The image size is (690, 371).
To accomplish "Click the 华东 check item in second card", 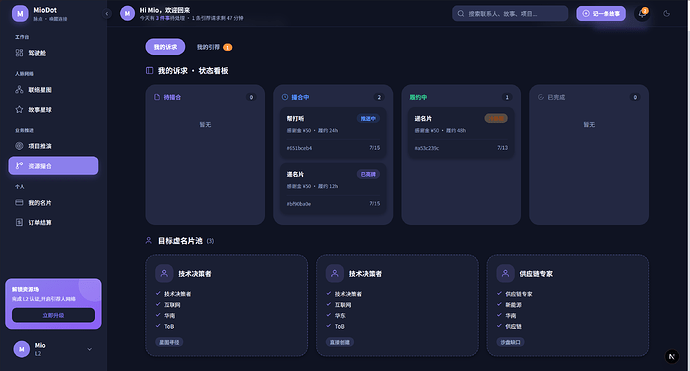I will (340, 316).
